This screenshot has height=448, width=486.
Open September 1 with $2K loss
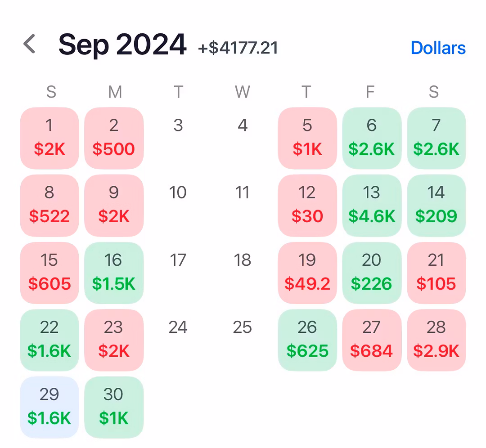(49, 138)
